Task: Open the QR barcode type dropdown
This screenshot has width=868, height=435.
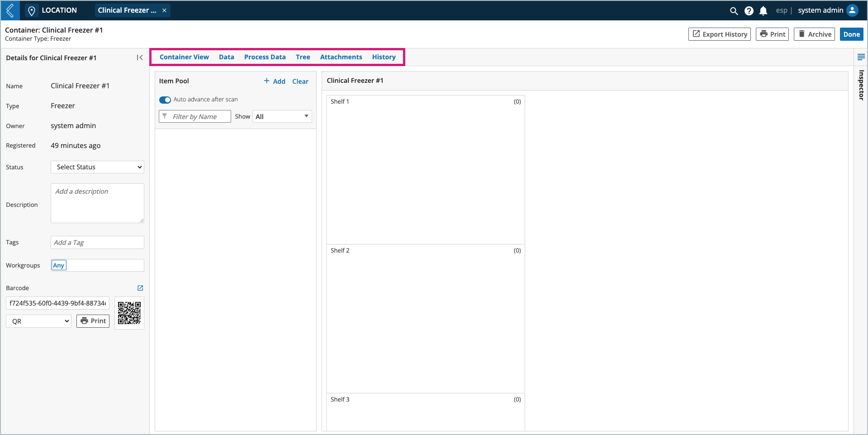Action: [x=39, y=321]
